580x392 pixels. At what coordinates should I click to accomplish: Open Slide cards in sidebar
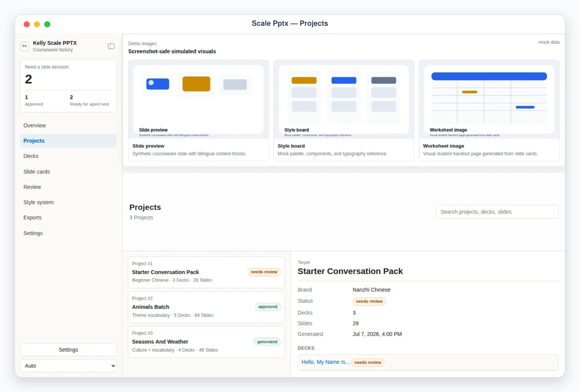point(68,172)
